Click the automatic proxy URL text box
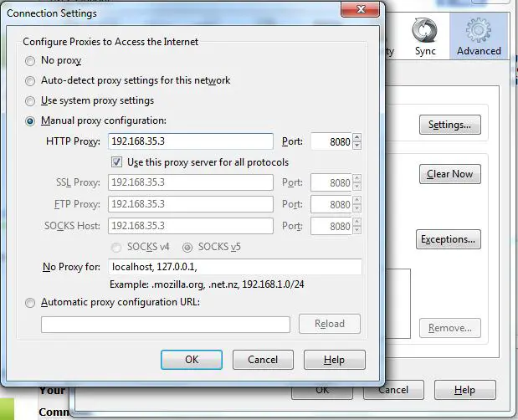Screen dimensions: 518x420 [x=166, y=325]
